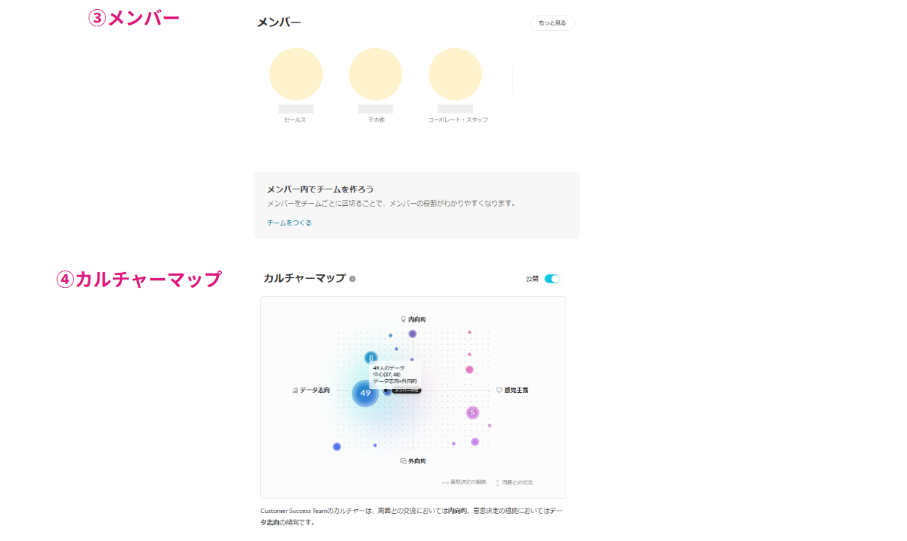Click the もっと見る button in members
The width and height of the screenshot is (907, 541).
[x=552, y=23]
